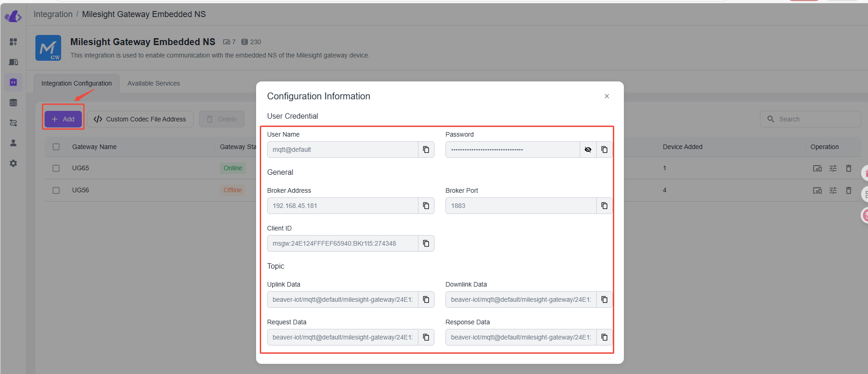Copy the Broker Port value
868x374 pixels.
605,206
